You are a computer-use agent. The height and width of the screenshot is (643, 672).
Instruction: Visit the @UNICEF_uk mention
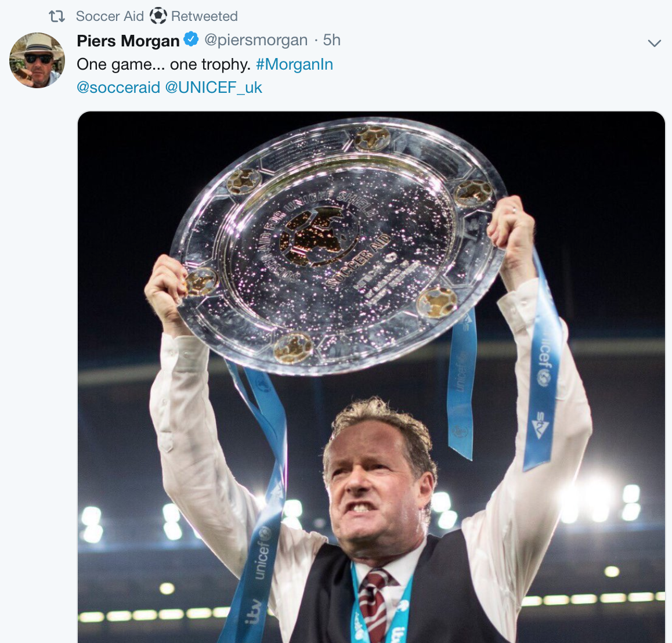(x=214, y=88)
